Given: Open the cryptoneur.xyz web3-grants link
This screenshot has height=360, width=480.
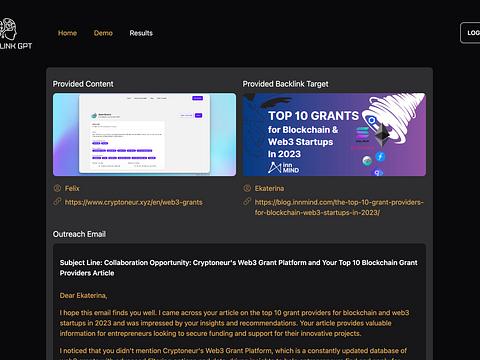Looking at the screenshot, I should (x=134, y=202).
